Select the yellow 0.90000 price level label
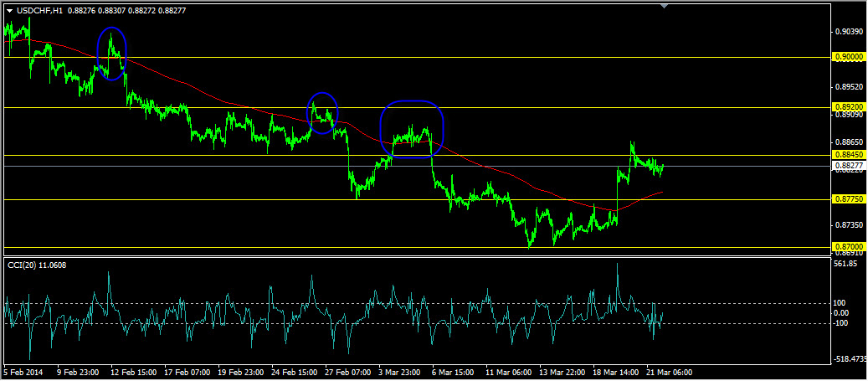 coord(848,56)
